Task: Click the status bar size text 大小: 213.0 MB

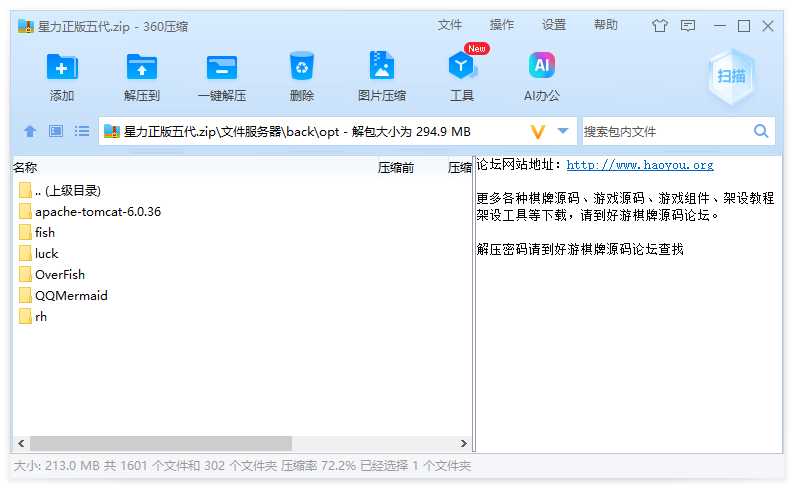Action: 56,465
